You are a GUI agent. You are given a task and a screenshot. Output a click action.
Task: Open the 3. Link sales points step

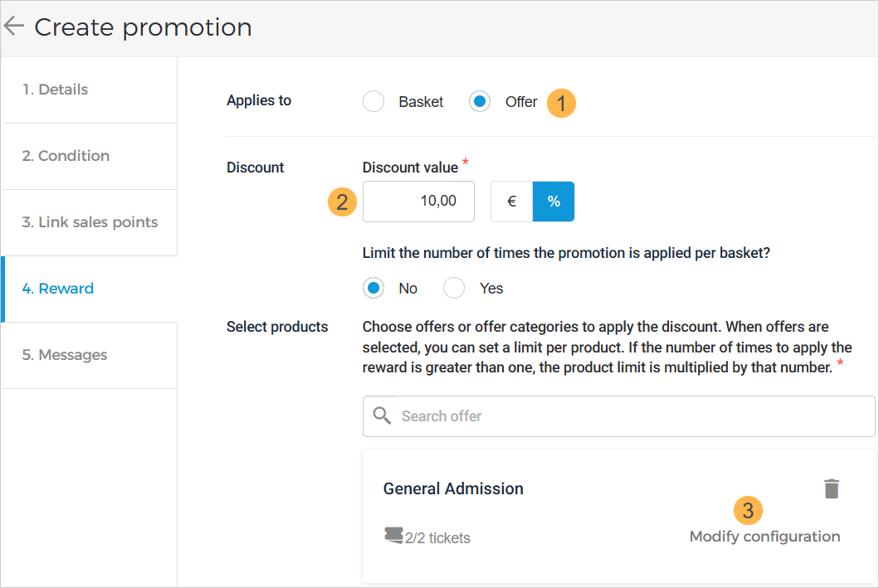[x=90, y=222]
